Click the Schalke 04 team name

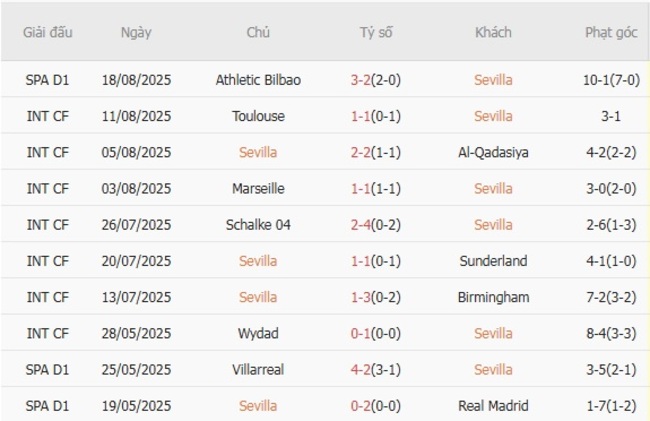point(258,225)
